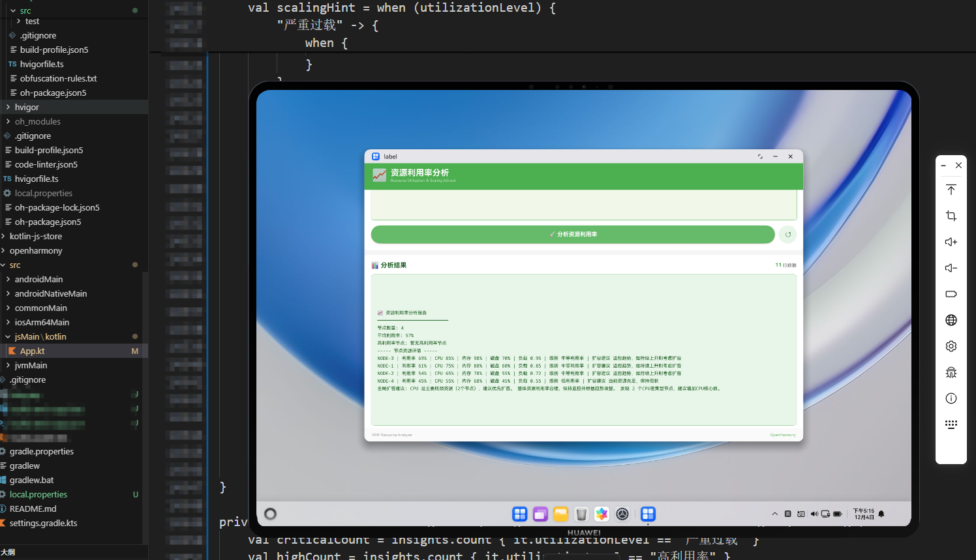This screenshot has height=560, width=976.
Task: Click the date and time in emulator tray
Action: [x=864, y=514]
